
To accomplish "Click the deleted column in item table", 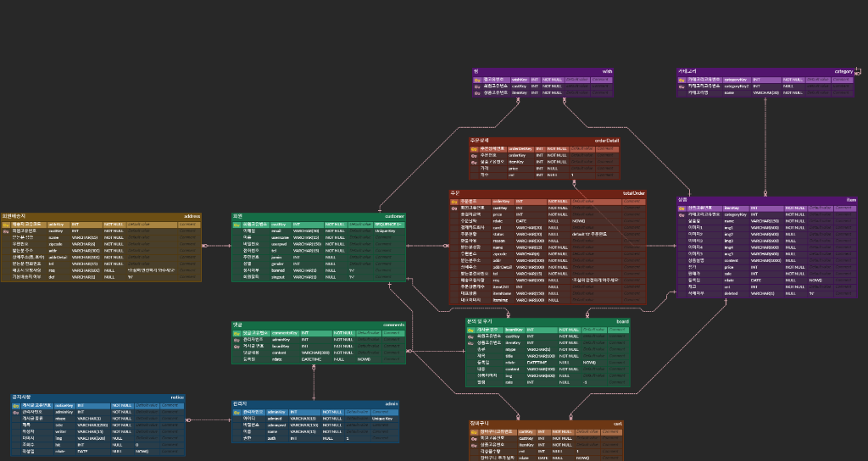I will tap(731, 294).
